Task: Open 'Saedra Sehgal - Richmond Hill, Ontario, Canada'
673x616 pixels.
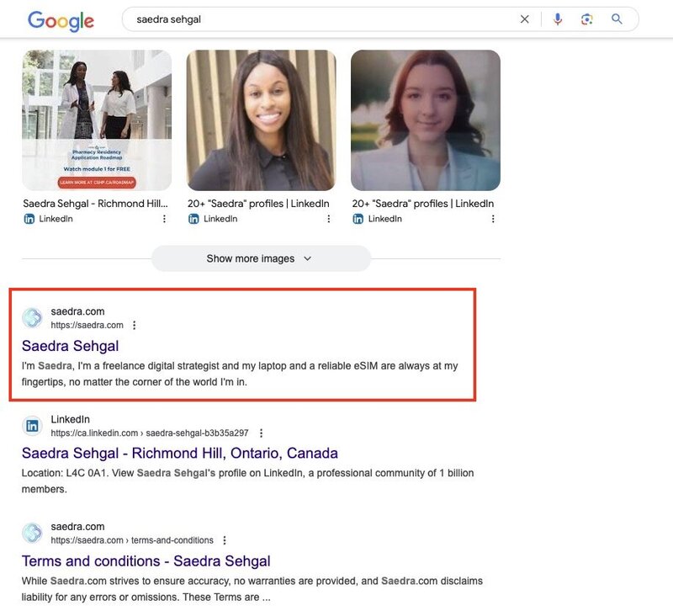Action: point(180,454)
